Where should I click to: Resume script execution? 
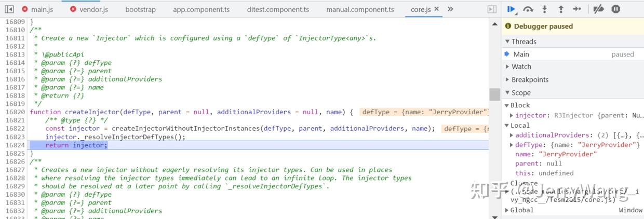coord(512,9)
